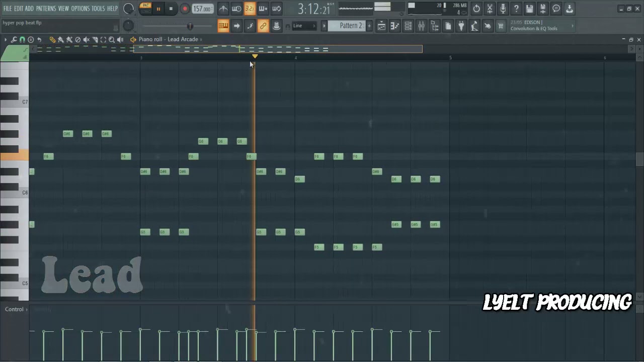Choose the Select tool in piano roll
Viewport: 644px width, 362px height.
tap(103, 39)
